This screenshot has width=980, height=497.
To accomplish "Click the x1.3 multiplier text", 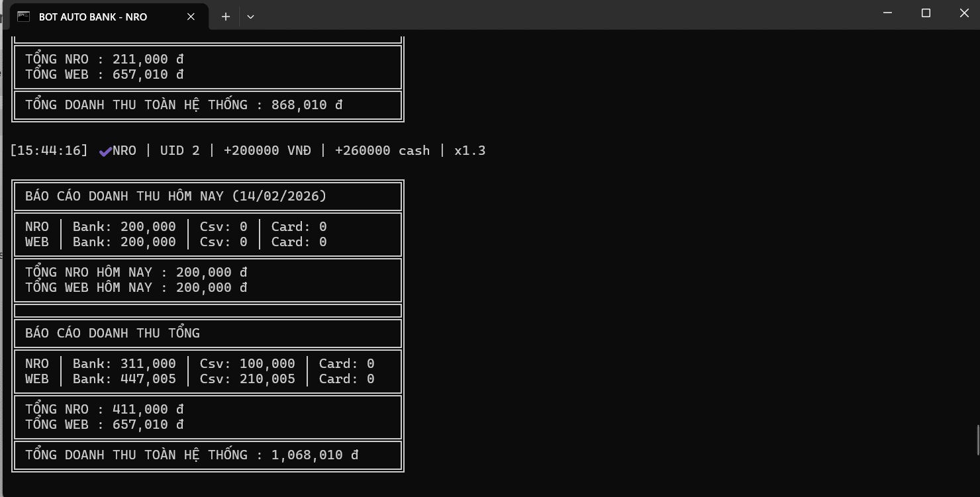I will click(470, 151).
